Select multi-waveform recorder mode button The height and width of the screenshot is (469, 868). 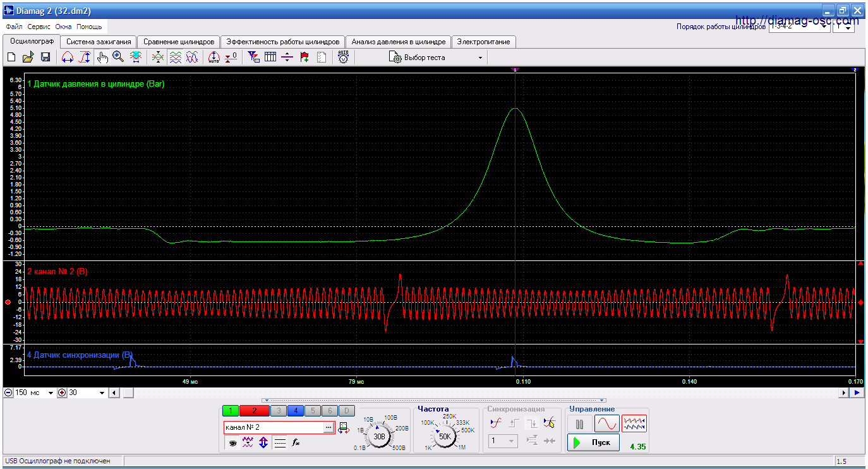click(x=634, y=423)
